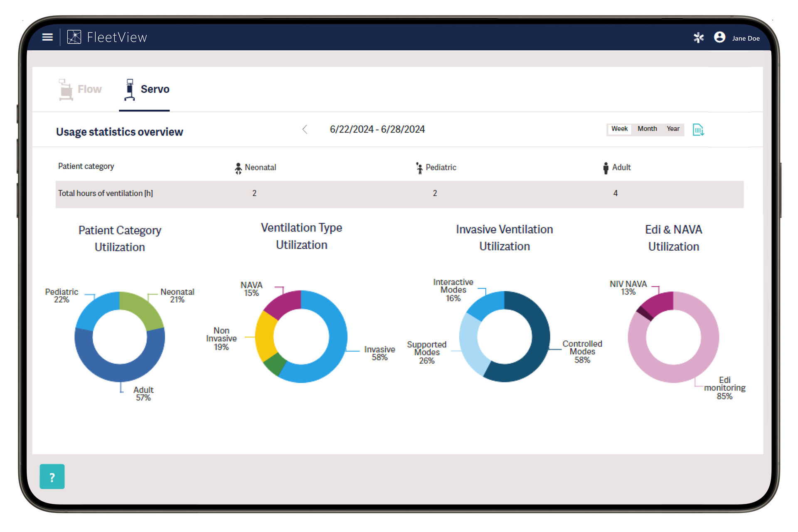Viewport: 798px width, 532px height.
Task: Open the Jane Doe user profile icon
Action: (719, 37)
